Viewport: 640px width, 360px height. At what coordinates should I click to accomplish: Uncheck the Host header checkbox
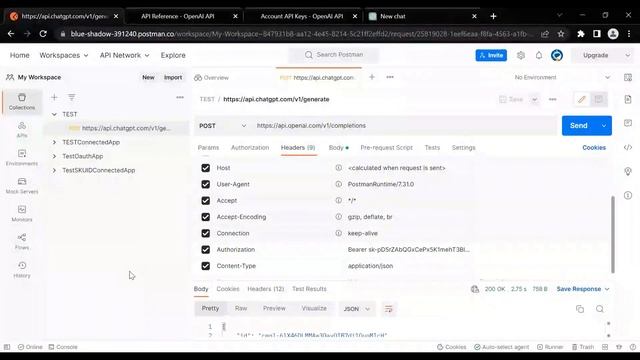pyautogui.click(x=205, y=168)
